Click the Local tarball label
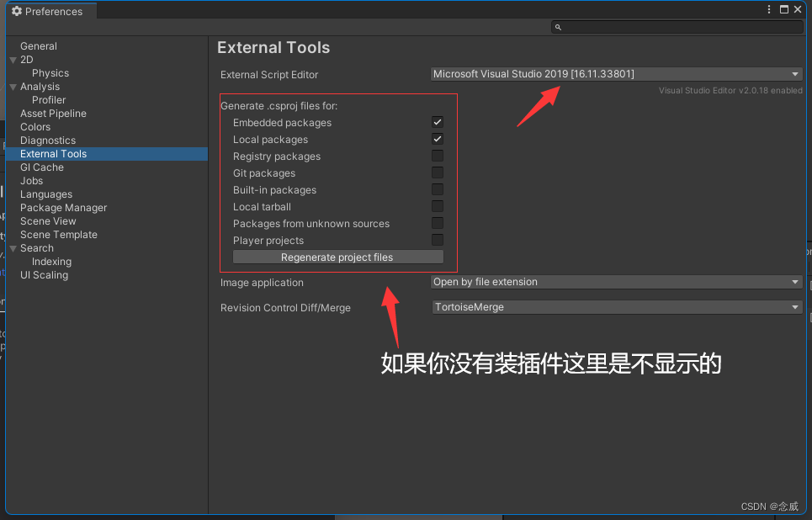 coord(262,207)
